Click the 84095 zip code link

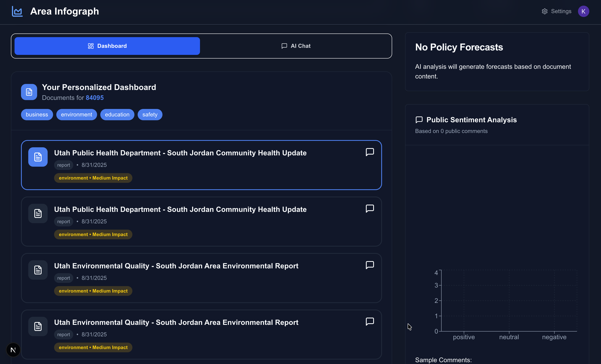coord(95,98)
